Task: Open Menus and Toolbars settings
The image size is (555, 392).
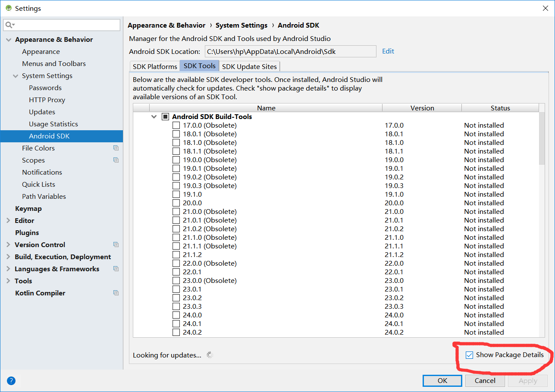Action: point(54,63)
